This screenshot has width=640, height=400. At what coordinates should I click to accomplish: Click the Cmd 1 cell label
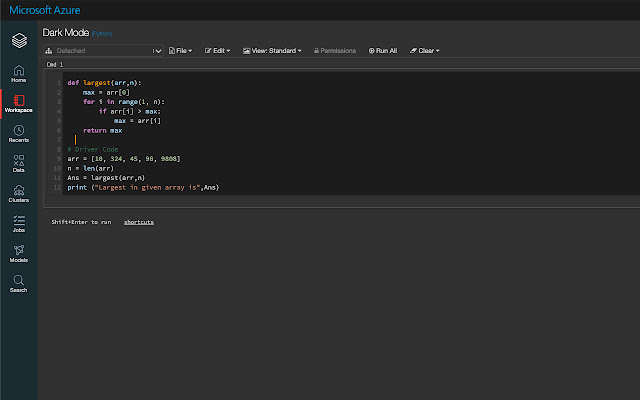(55, 64)
